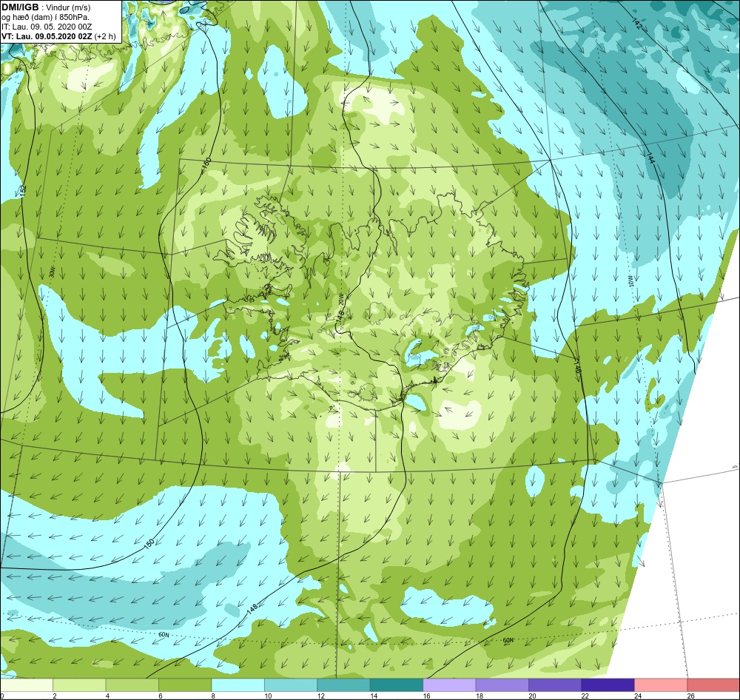This screenshot has width=740, height=700.
Task: Click the '150' contour label in the southwest ocean
Action: click(149, 543)
